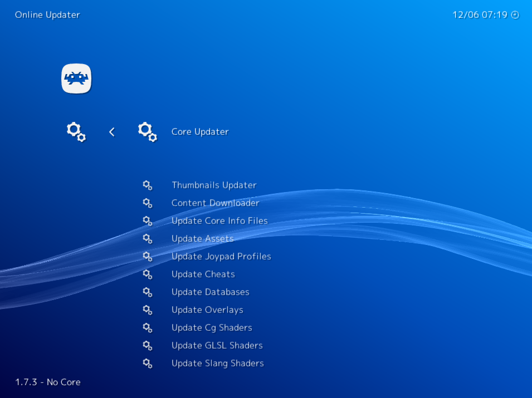The height and width of the screenshot is (398, 532).
Task: Click gear icon beside Update GLSL Shaders
Action: 148,346
